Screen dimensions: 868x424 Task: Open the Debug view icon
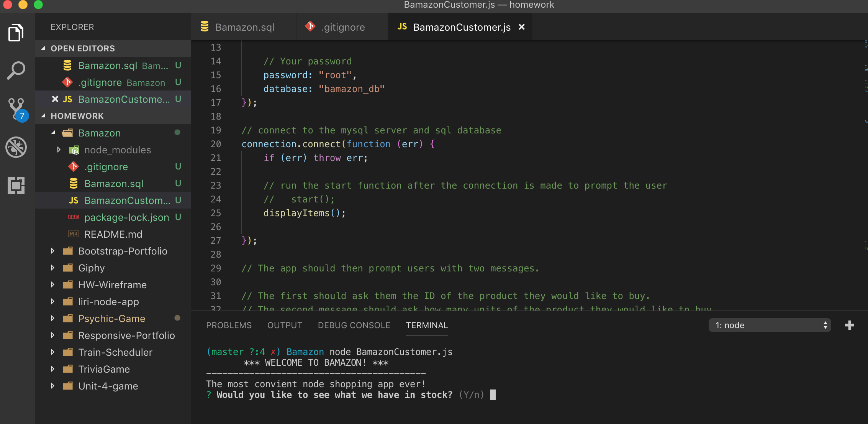16,147
